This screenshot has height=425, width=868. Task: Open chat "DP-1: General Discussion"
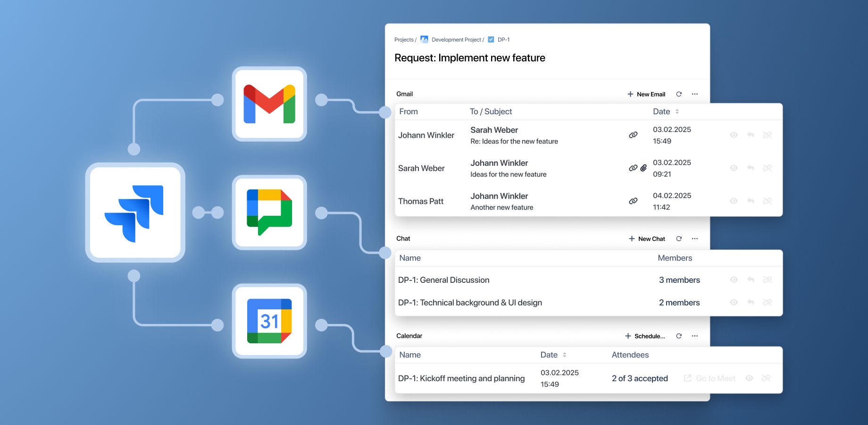pyautogui.click(x=444, y=280)
